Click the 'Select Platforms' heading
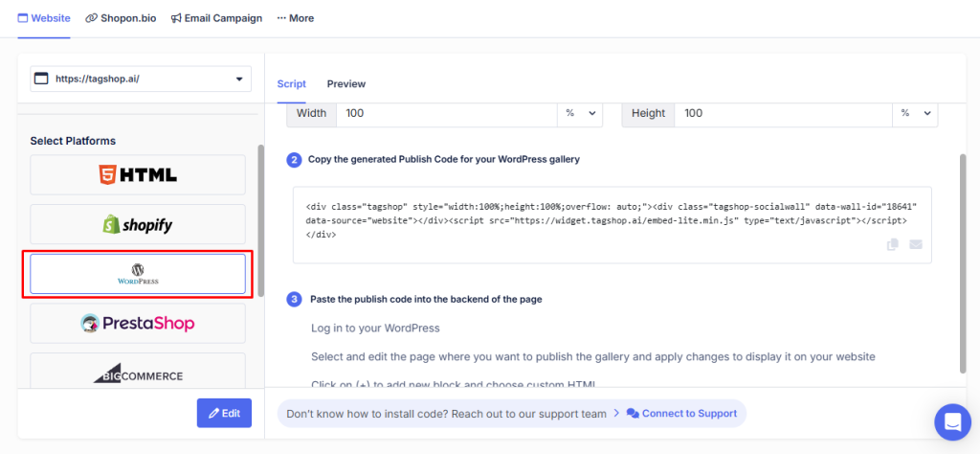The height and width of the screenshot is (454, 980). click(x=73, y=141)
